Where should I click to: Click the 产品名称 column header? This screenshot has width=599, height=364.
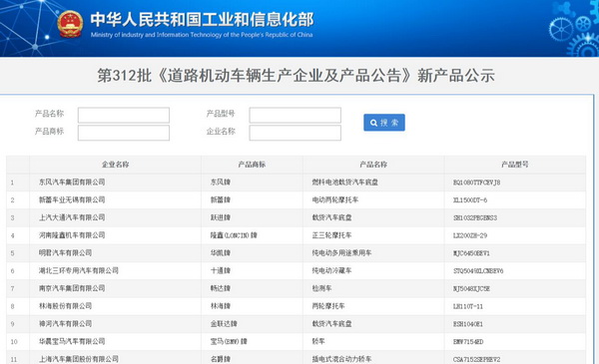pos(373,165)
